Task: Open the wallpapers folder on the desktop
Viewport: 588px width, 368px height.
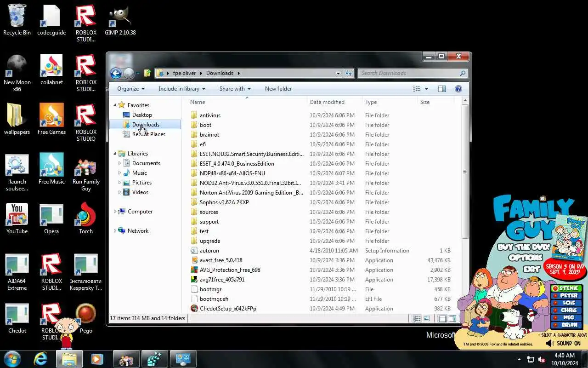Action: 17,120
